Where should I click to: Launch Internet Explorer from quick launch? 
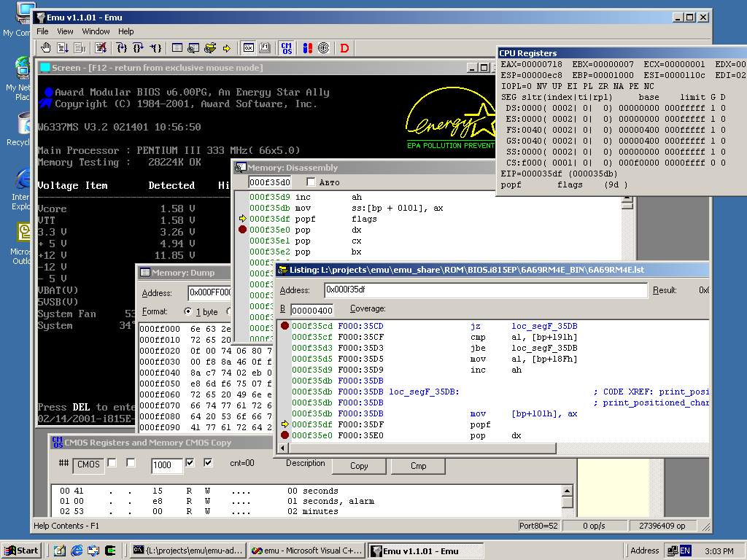pos(77,551)
